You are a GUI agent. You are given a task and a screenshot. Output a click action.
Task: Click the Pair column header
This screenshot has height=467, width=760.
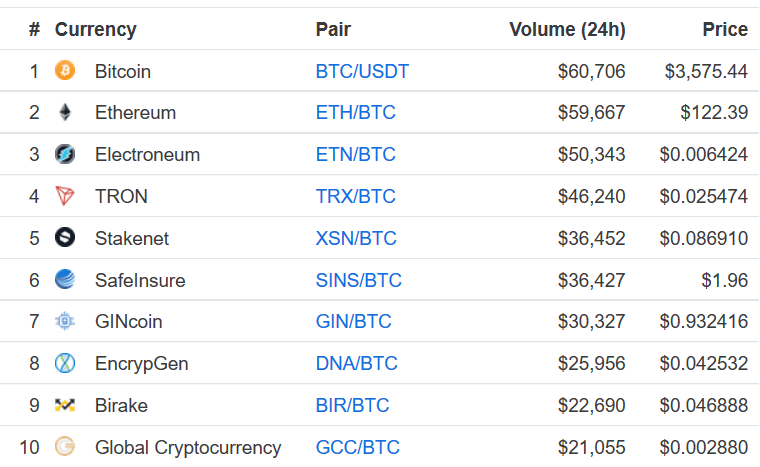[x=333, y=30]
